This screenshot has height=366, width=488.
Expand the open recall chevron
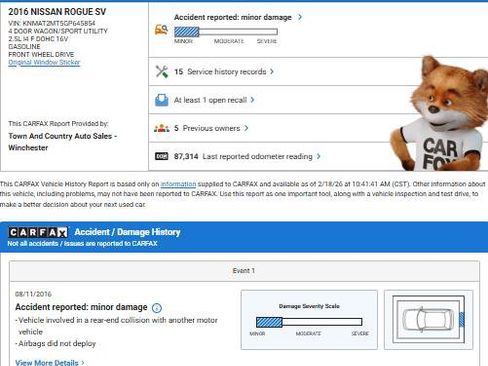coord(252,100)
